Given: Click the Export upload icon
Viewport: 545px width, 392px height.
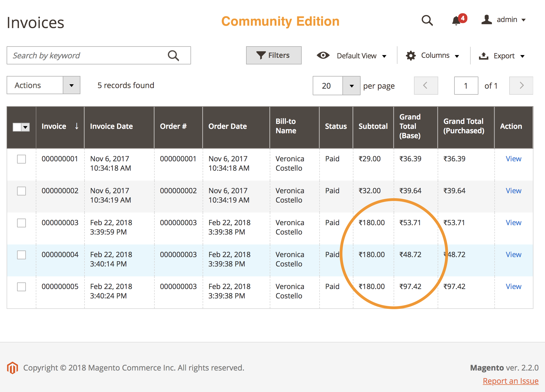Looking at the screenshot, I should pos(484,56).
